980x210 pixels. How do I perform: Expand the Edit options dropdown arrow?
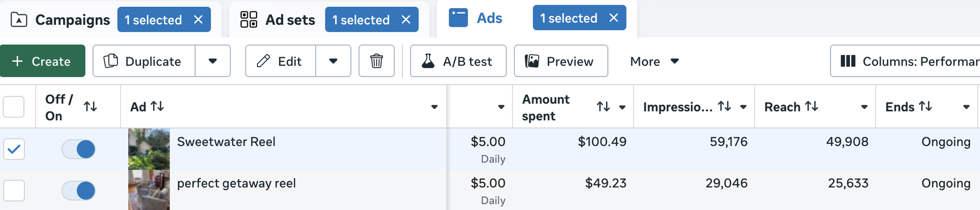click(334, 61)
